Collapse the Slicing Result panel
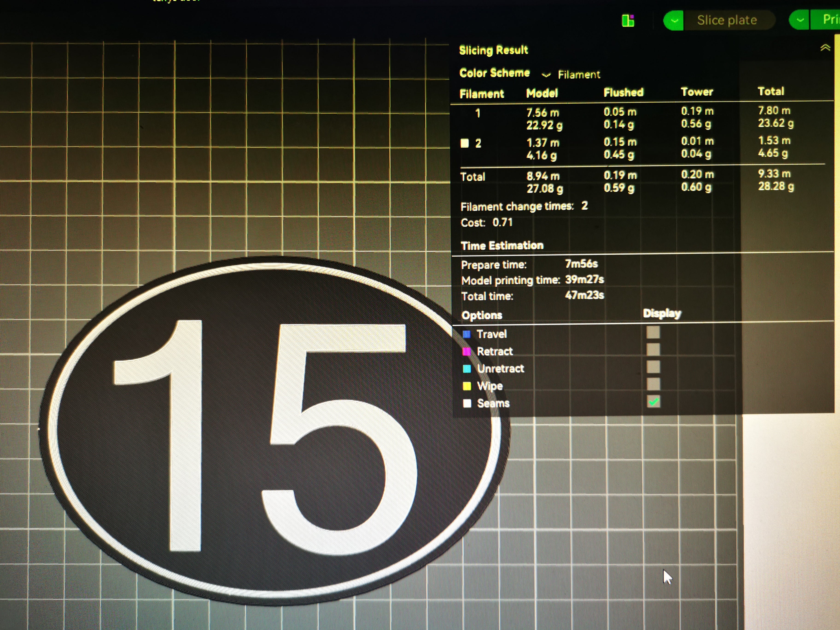Screen dimensions: 840x630 pyautogui.click(x=825, y=48)
